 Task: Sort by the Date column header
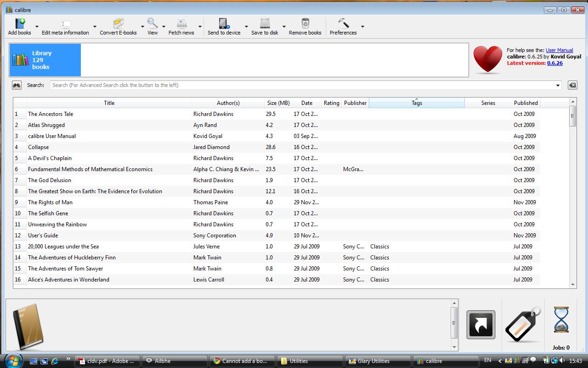click(307, 103)
